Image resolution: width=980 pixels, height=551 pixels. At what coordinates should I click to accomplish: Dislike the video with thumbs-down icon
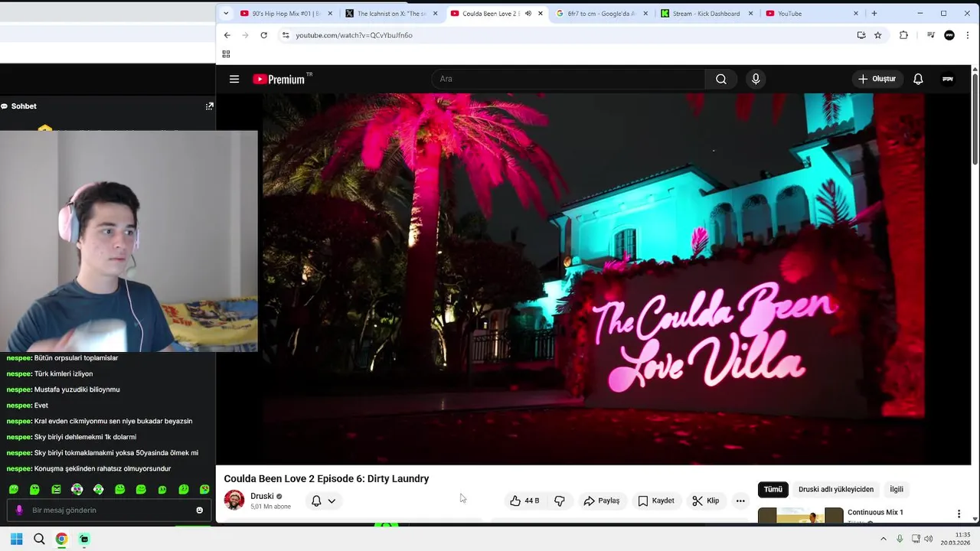(560, 500)
